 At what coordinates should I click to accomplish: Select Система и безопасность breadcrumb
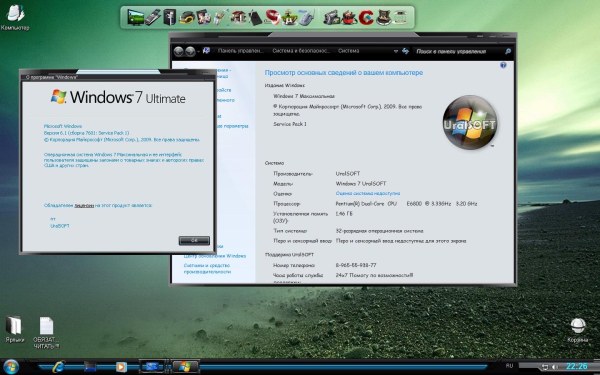click(x=301, y=51)
